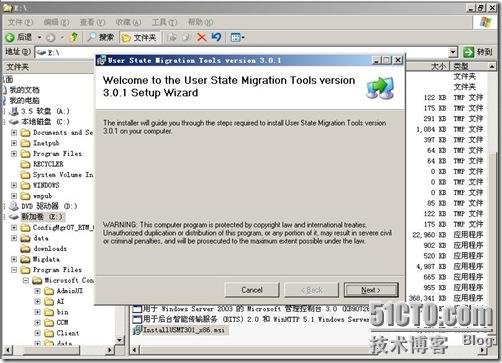Click the green Go (转到) button

click(x=477, y=52)
